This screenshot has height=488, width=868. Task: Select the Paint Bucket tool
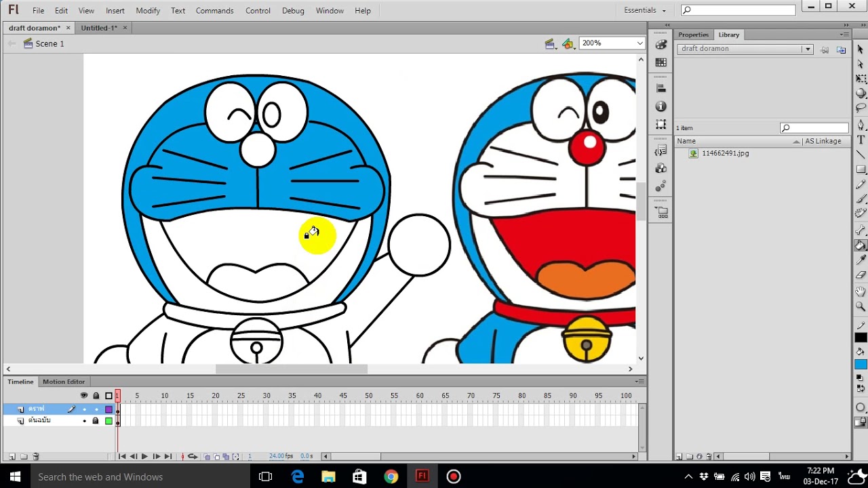(861, 245)
